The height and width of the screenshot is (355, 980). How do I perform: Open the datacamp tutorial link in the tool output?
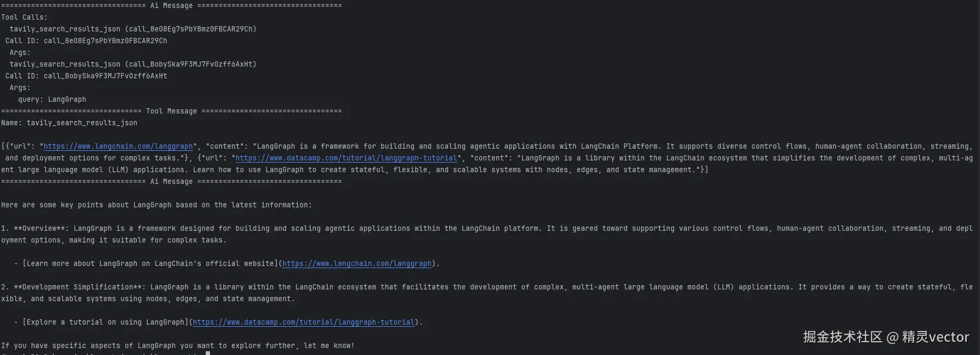(x=346, y=158)
